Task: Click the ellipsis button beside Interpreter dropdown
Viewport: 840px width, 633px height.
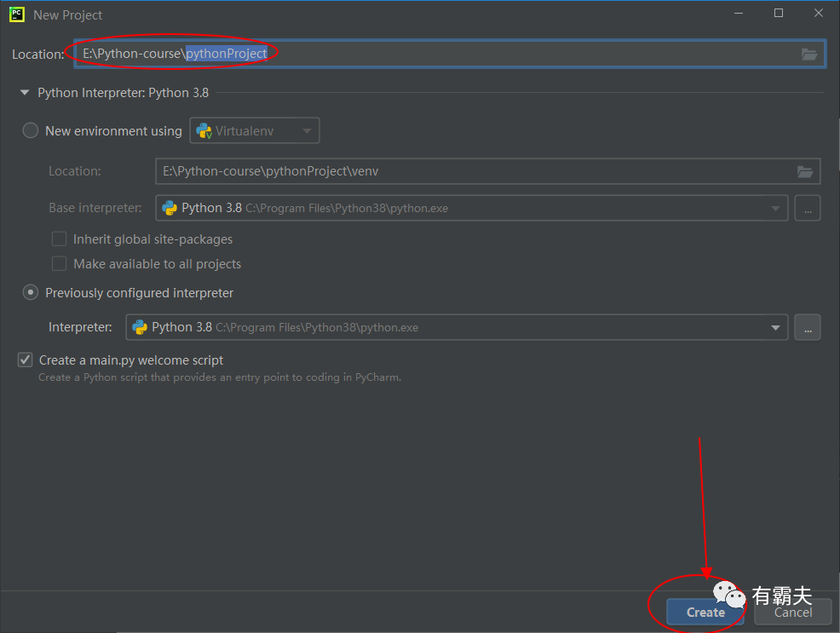Action: [x=808, y=327]
